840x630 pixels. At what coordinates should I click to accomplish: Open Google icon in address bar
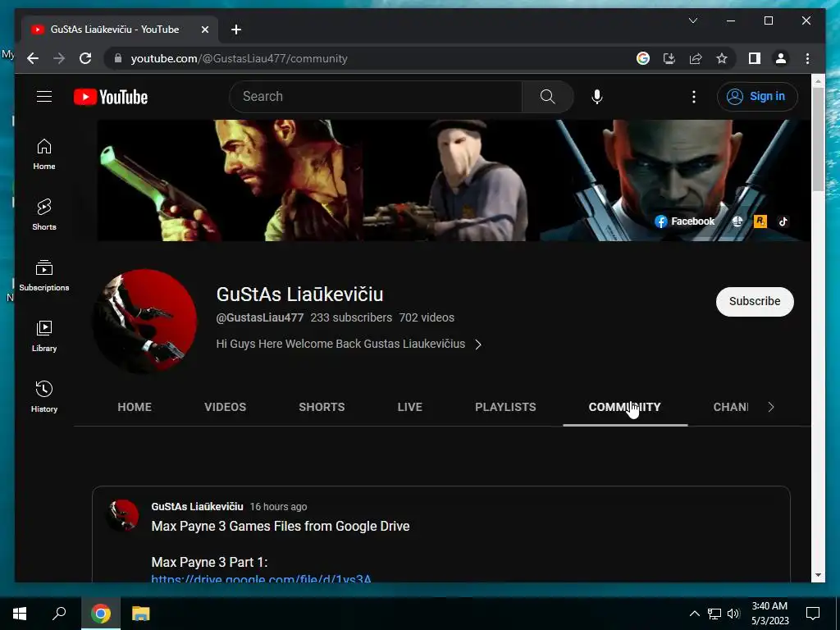coord(643,58)
